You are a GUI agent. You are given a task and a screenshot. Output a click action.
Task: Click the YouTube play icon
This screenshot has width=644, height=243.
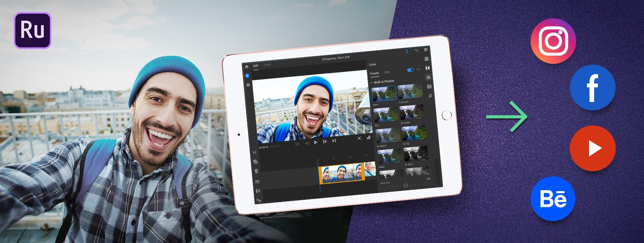coord(592,148)
